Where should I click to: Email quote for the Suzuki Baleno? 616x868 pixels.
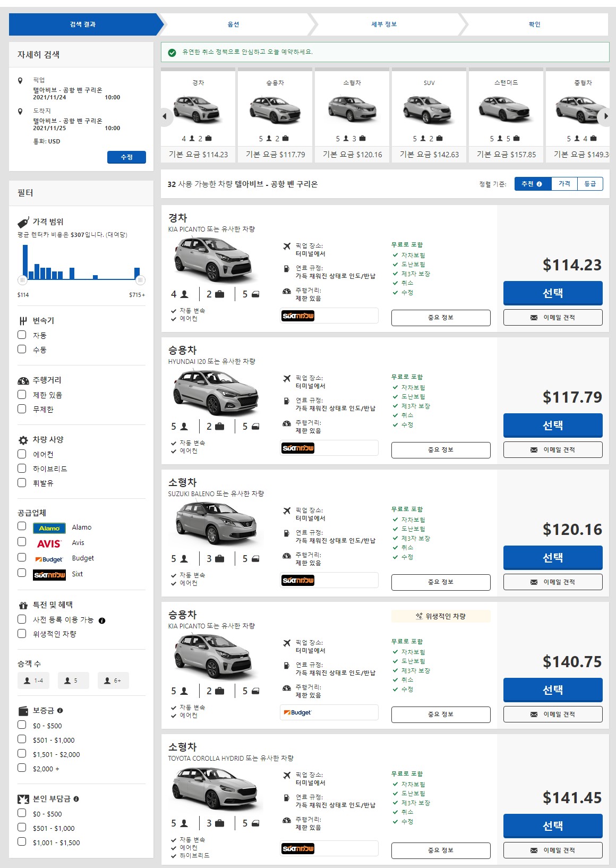552,582
